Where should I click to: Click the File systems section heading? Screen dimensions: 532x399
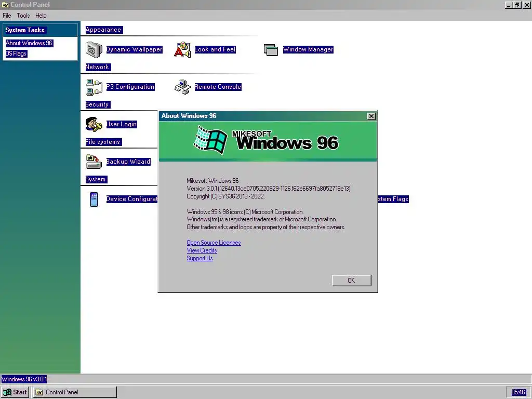tap(103, 142)
